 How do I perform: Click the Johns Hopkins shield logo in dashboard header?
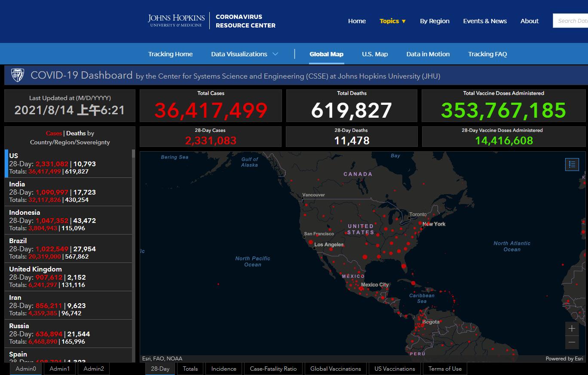18,75
